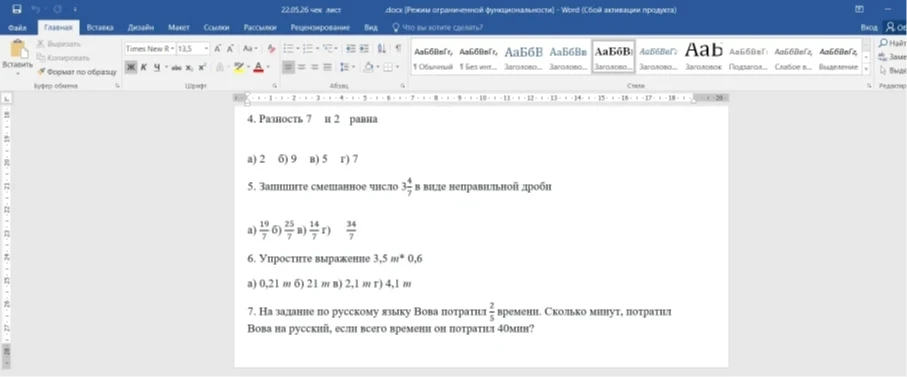
Task: Apply yellow text highlight color
Action: pos(238,67)
